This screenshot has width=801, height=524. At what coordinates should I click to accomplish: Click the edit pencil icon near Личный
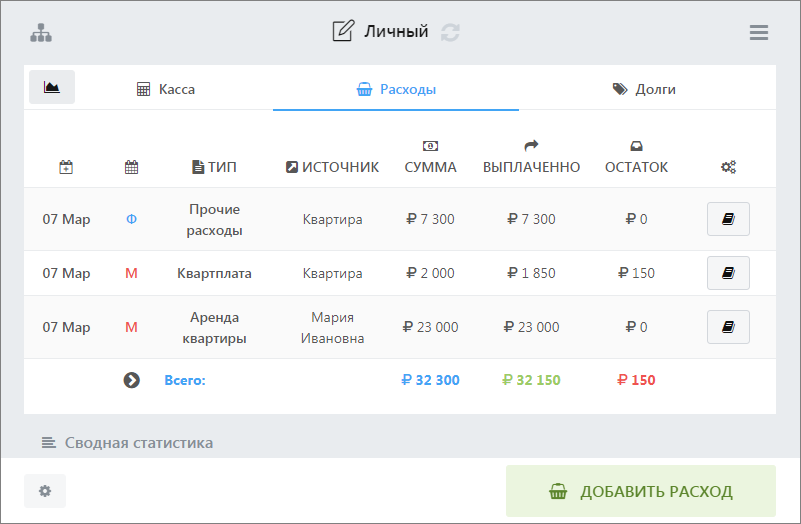pyautogui.click(x=343, y=32)
